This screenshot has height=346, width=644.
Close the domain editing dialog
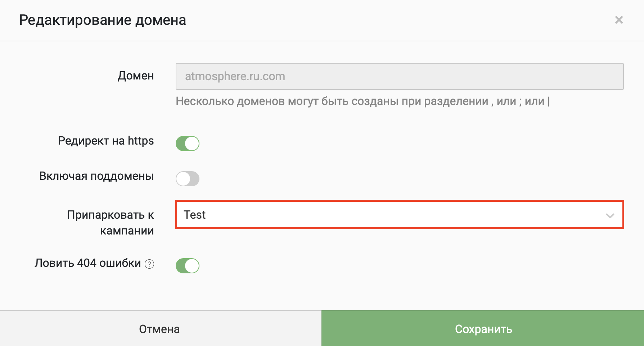click(x=619, y=20)
